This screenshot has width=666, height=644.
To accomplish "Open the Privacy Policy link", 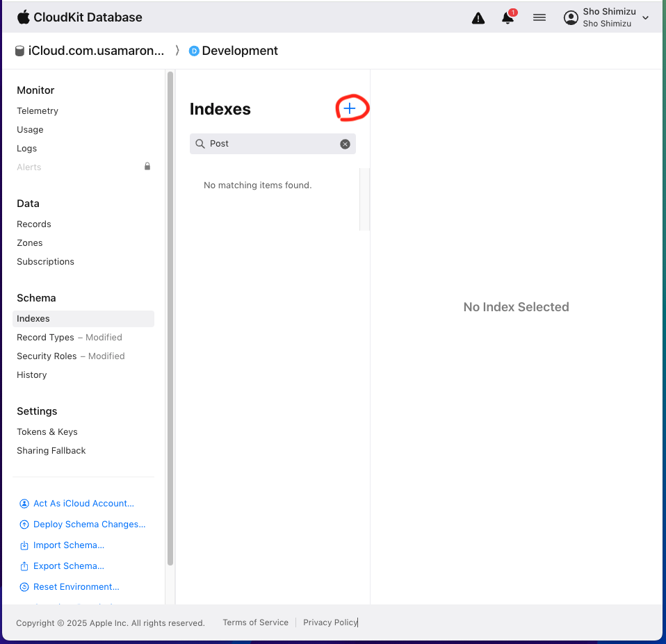I will point(330,622).
